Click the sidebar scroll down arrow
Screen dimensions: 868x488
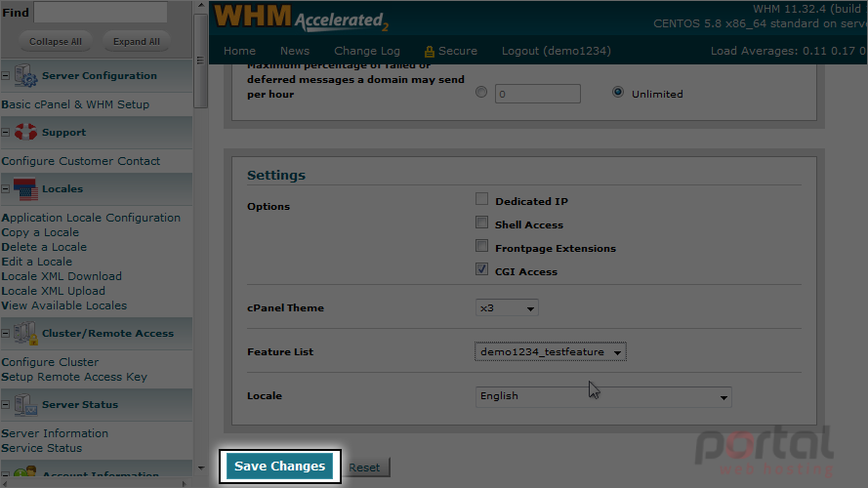201,468
